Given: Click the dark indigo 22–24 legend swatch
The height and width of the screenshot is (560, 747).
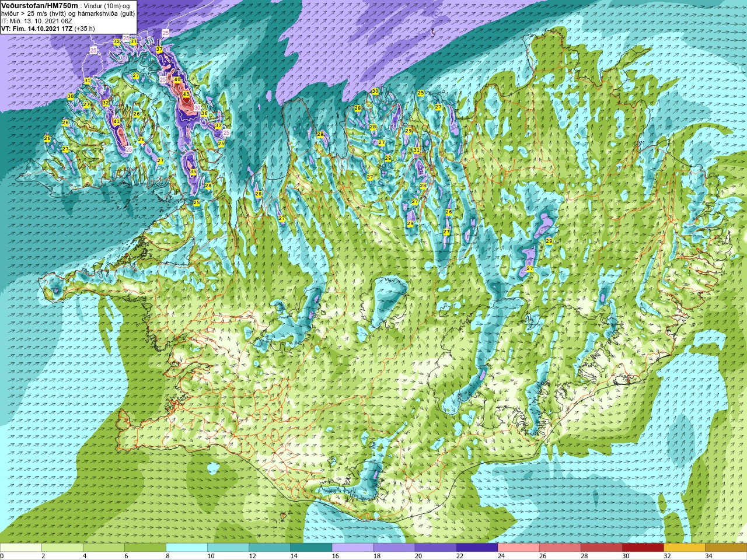Looking at the screenshot, I should click(x=477, y=548).
